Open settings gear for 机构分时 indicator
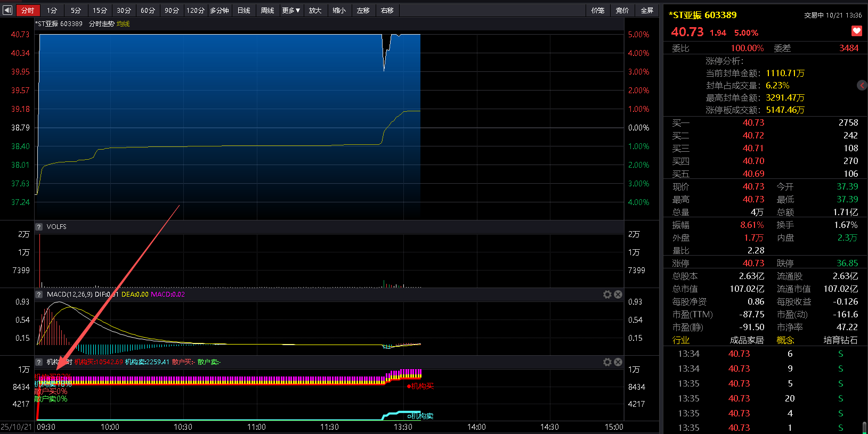This screenshot has width=868, height=434. (607, 362)
